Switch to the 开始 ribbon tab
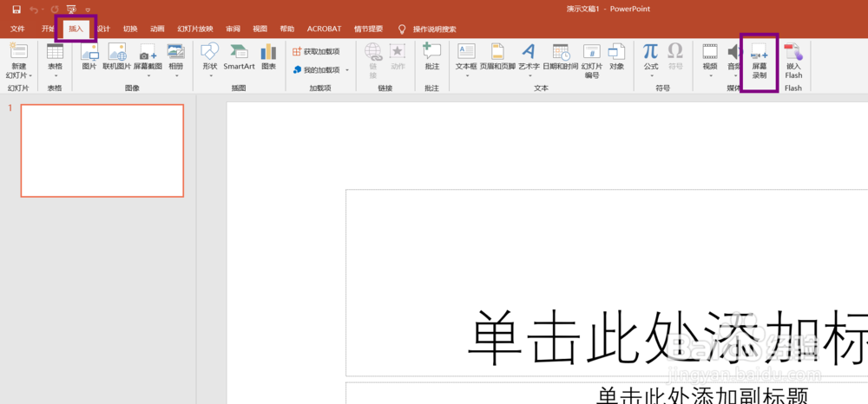The width and height of the screenshot is (868, 404). click(47, 29)
